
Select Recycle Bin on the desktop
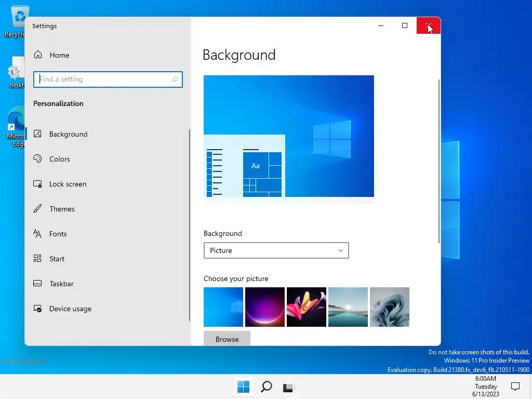14,22
